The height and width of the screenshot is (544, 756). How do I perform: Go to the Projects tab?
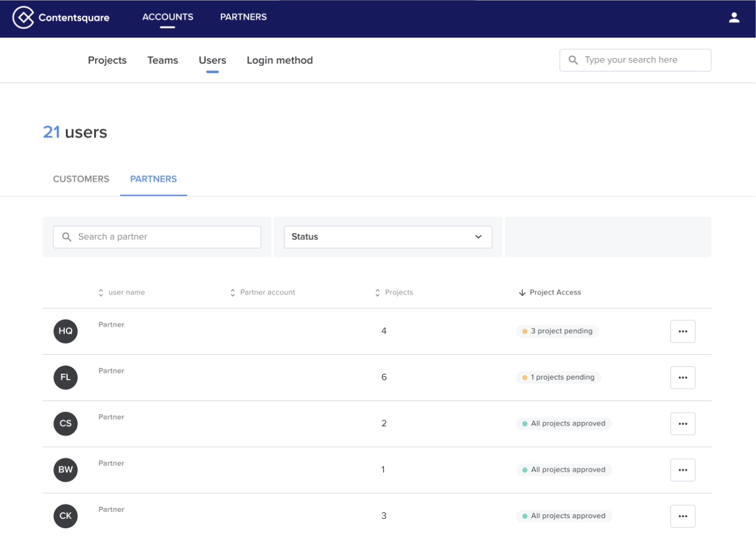coord(107,60)
